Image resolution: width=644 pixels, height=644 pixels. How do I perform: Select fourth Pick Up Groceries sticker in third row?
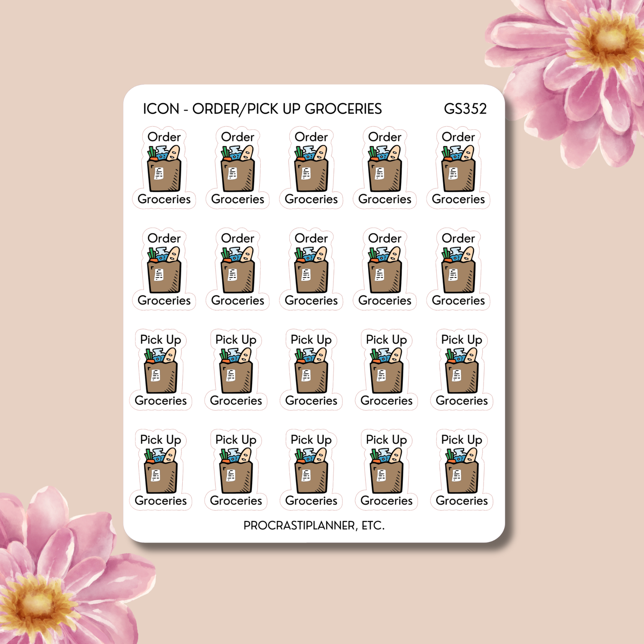point(386,369)
